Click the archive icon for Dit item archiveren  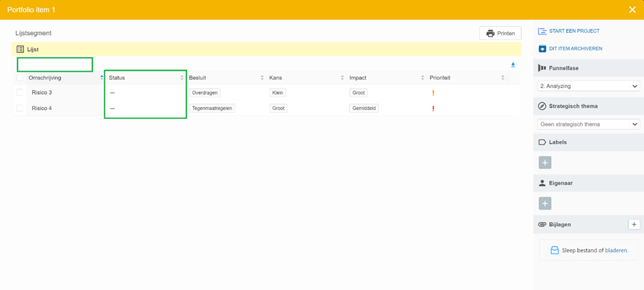click(542, 49)
